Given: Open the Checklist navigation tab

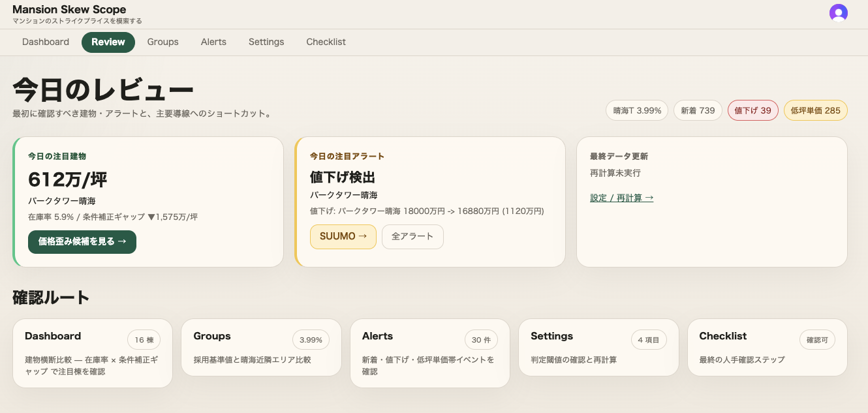Looking at the screenshot, I should click(326, 42).
